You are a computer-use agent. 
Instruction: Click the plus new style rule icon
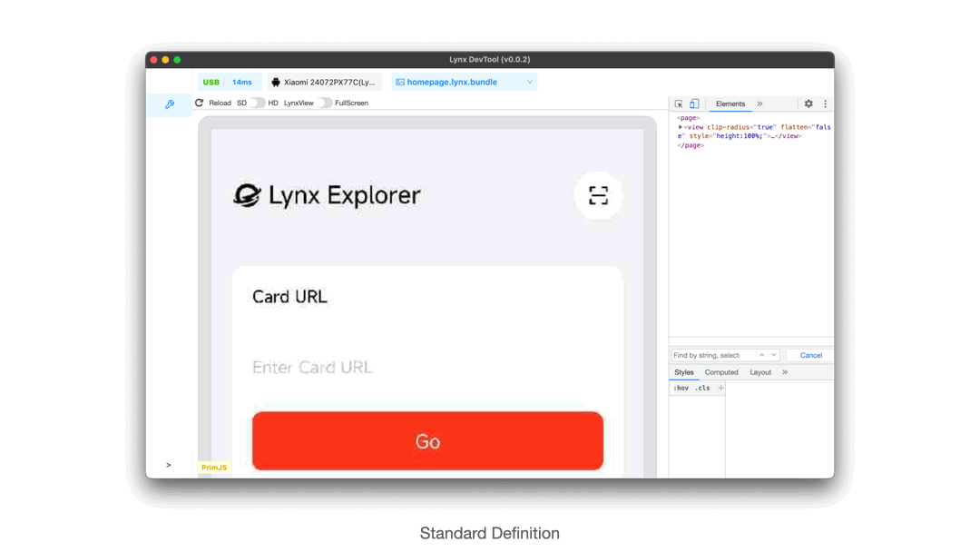(x=720, y=388)
